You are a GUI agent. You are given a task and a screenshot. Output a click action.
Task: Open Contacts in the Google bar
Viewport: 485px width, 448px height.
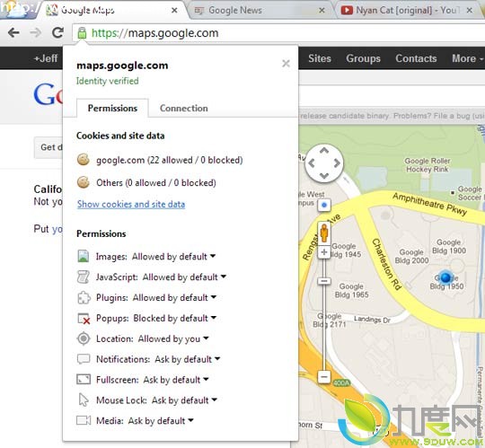[x=416, y=58]
